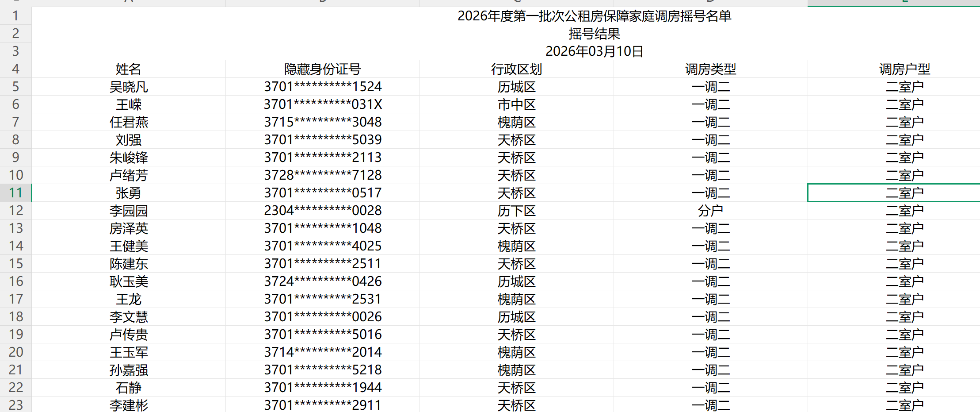Click the 行政区划 heading cell

pos(516,69)
